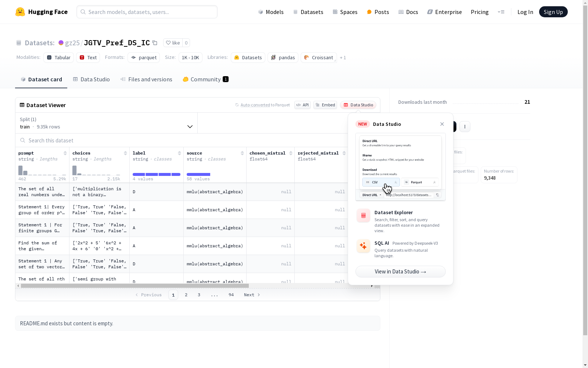Open the Dataset card tab

pyautogui.click(x=41, y=79)
